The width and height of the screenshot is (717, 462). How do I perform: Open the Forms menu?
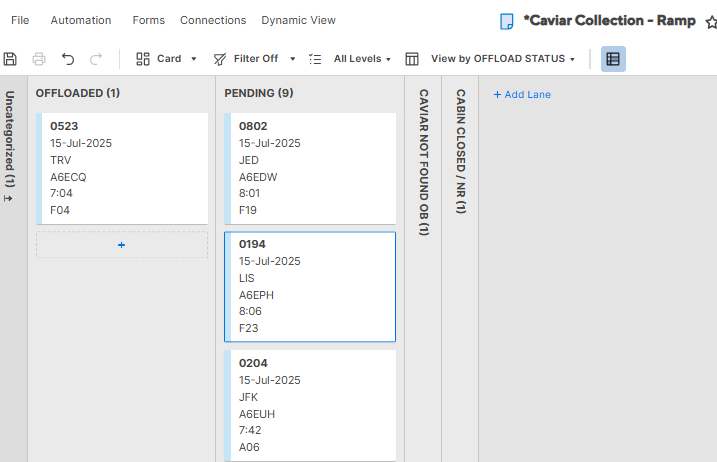(x=149, y=20)
